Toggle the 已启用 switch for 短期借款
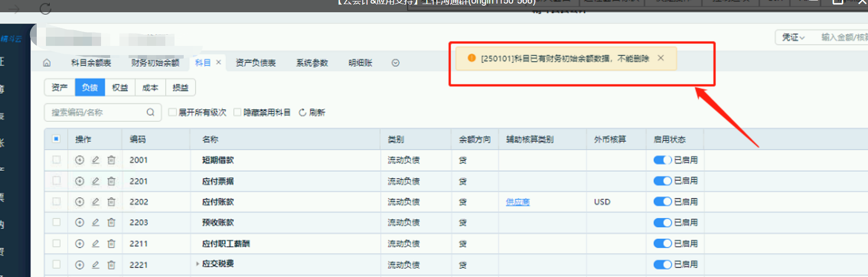 (x=662, y=160)
